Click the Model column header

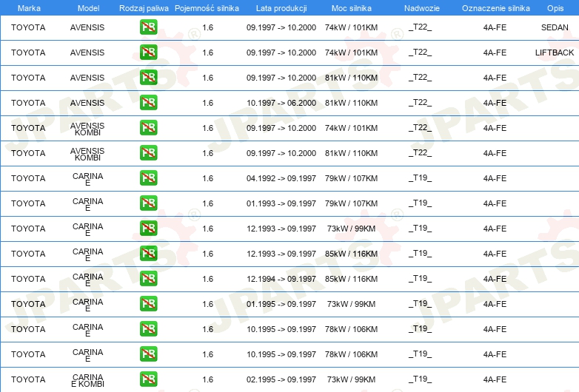click(x=88, y=8)
